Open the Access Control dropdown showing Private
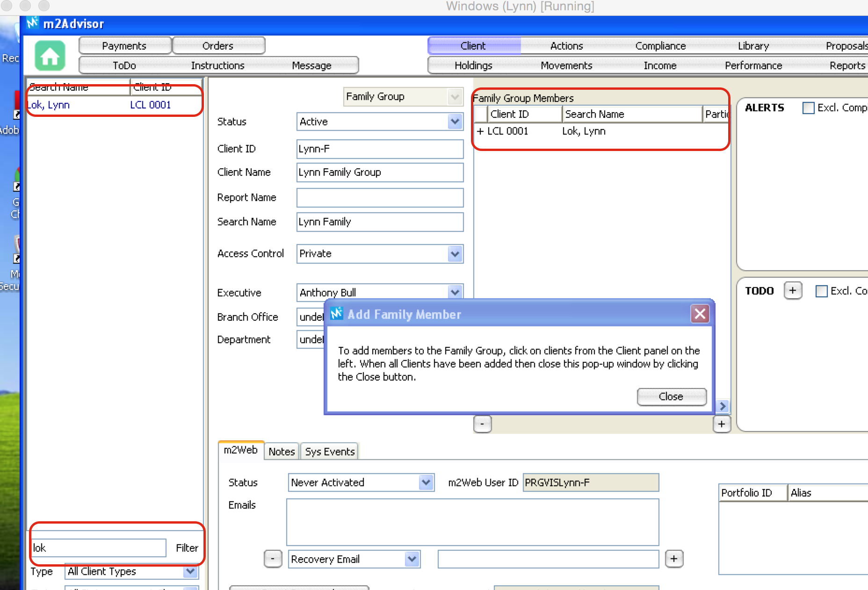 coord(455,254)
